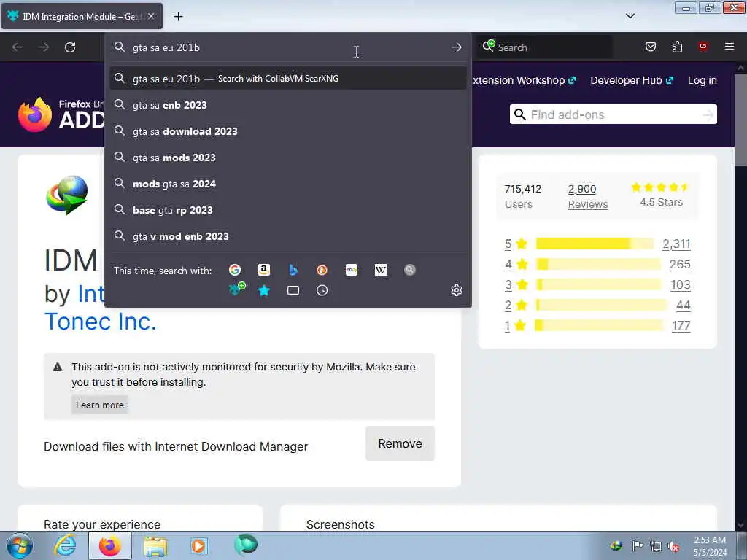Reload the current page
This screenshot has width=747, height=560.
pyautogui.click(x=70, y=47)
